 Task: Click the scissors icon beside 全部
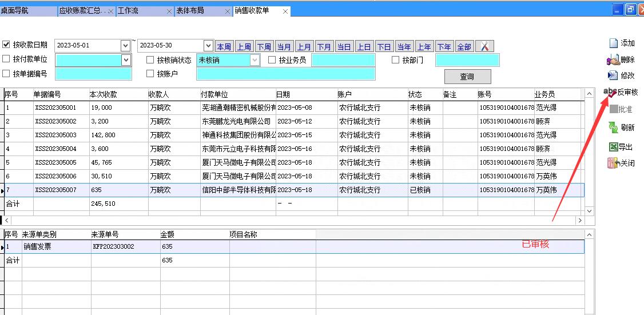(484, 47)
